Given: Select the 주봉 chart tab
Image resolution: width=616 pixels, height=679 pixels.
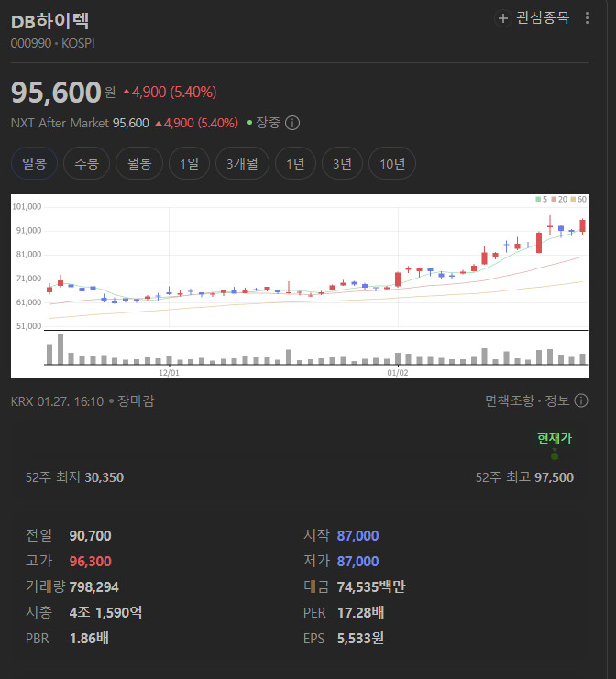Looking at the screenshot, I should pyautogui.click(x=87, y=163).
